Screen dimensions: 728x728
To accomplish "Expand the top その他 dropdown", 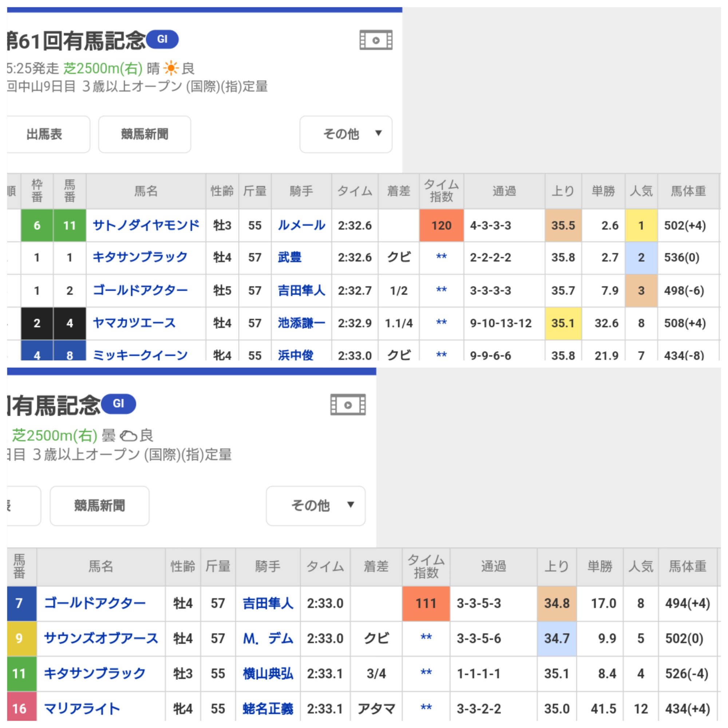I will click(x=345, y=134).
